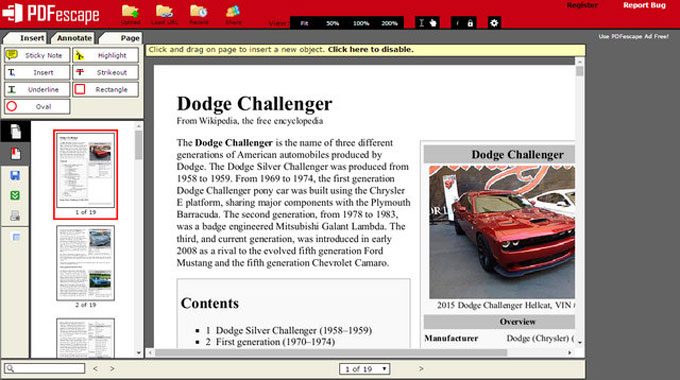This screenshot has height=380, width=680.
Task: Toggle the lock icon in top toolbar
Action: tap(470, 23)
